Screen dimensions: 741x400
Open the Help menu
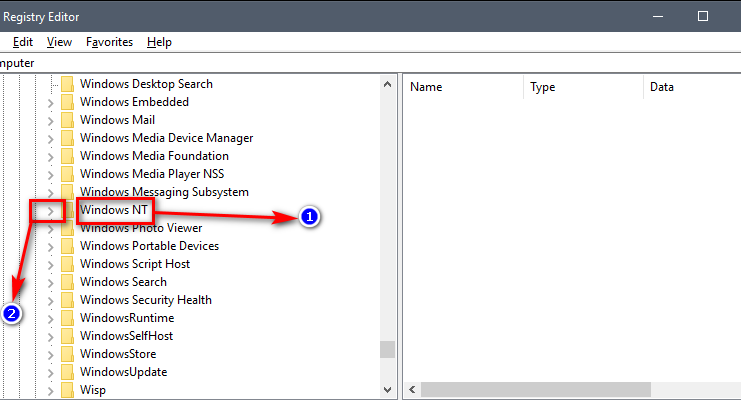pos(159,42)
